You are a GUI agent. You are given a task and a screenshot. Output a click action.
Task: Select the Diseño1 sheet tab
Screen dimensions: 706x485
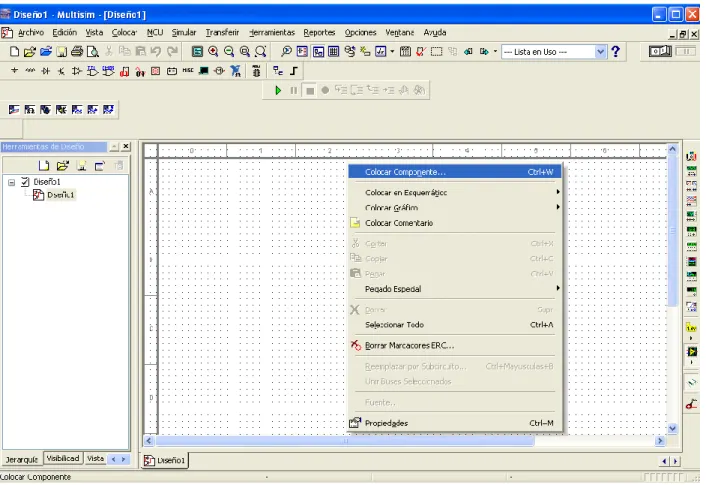165,460
